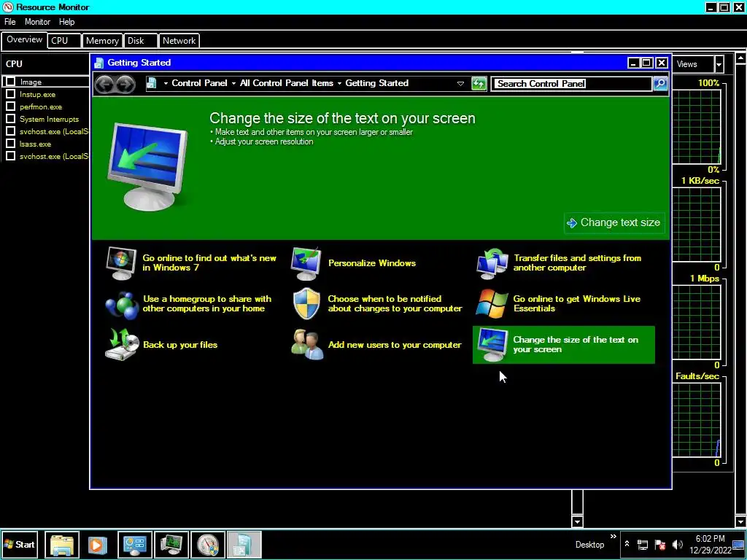This screenshot has width=747, height=560.
Task: Switch to the CPU tab
Action: click(x=64, y=41)
